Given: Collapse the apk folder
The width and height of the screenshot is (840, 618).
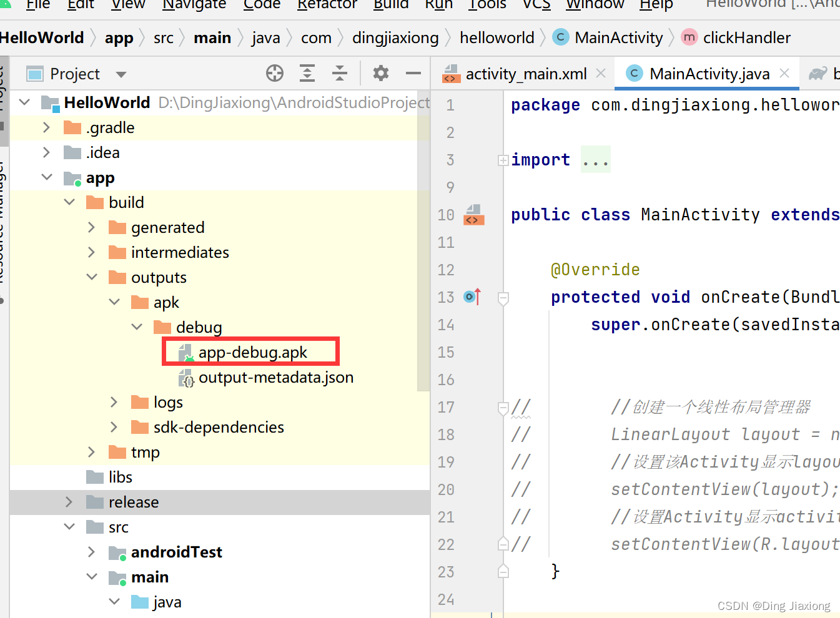Looking at the screenshot, I should point(114,302).
